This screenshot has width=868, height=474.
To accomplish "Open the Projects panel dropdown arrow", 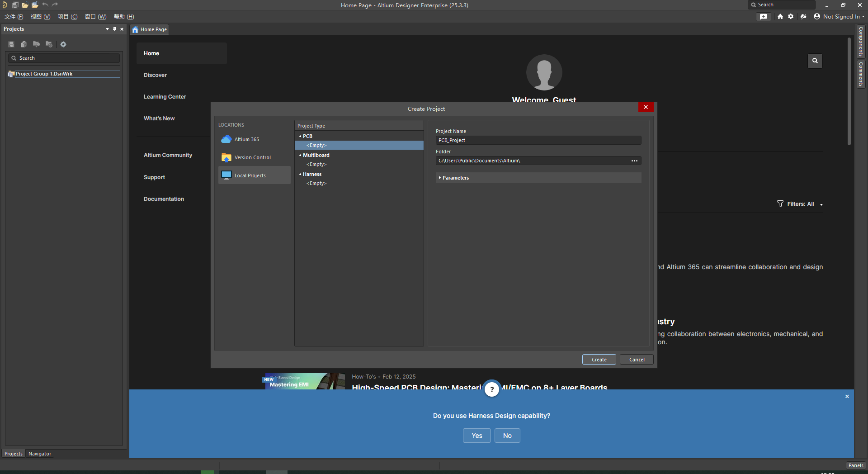I will 107,29.
